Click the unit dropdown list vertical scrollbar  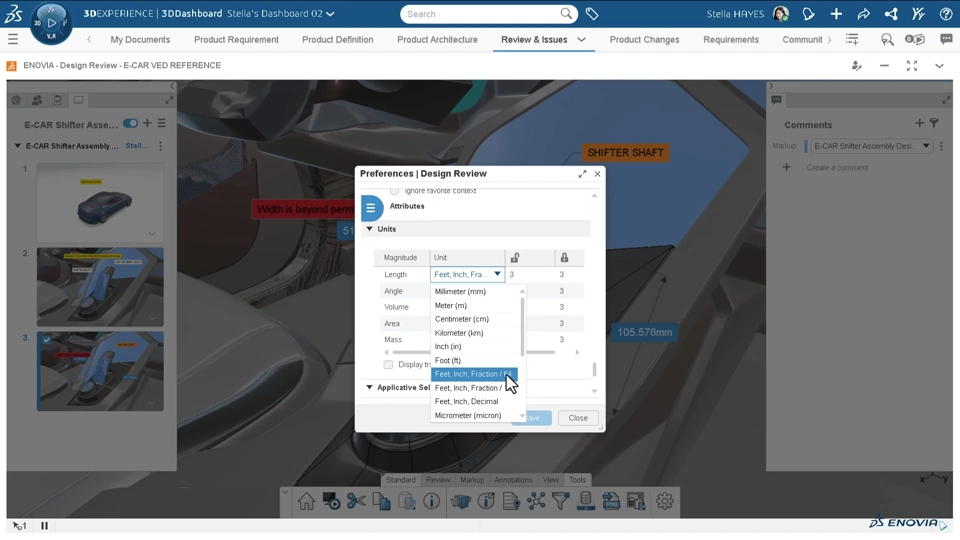(x=522, y=327)
